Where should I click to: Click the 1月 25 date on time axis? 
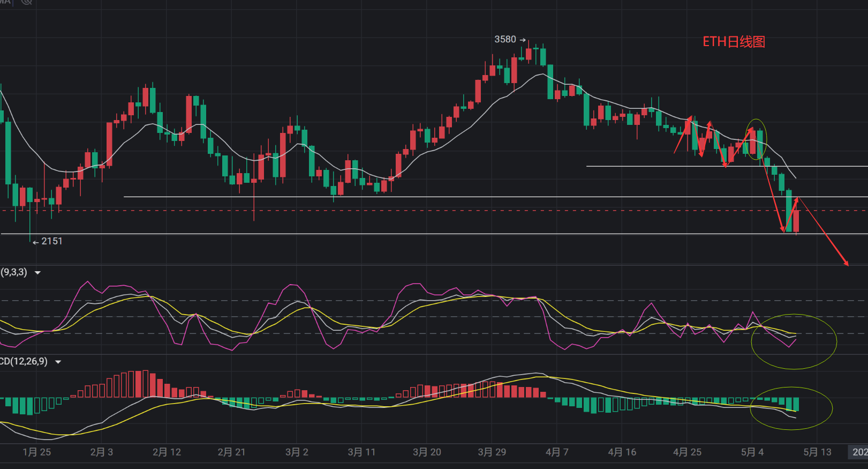pos(37,452)
